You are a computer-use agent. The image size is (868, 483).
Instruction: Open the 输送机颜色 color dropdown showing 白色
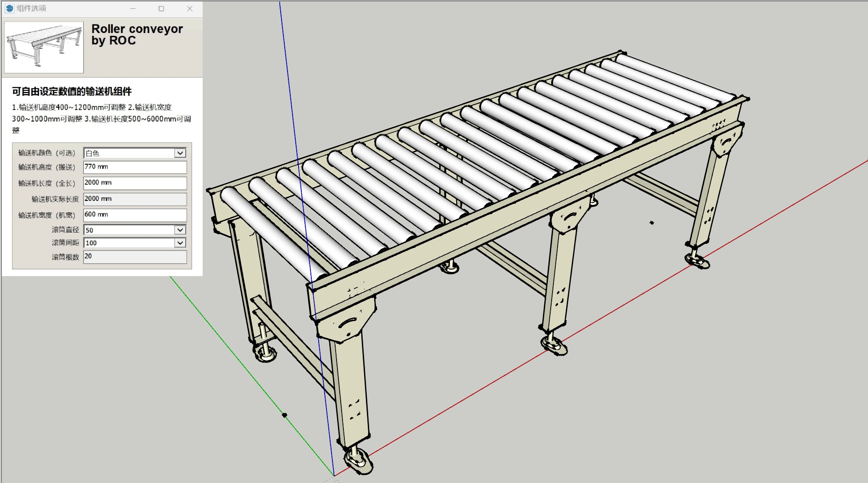point(180,152)
